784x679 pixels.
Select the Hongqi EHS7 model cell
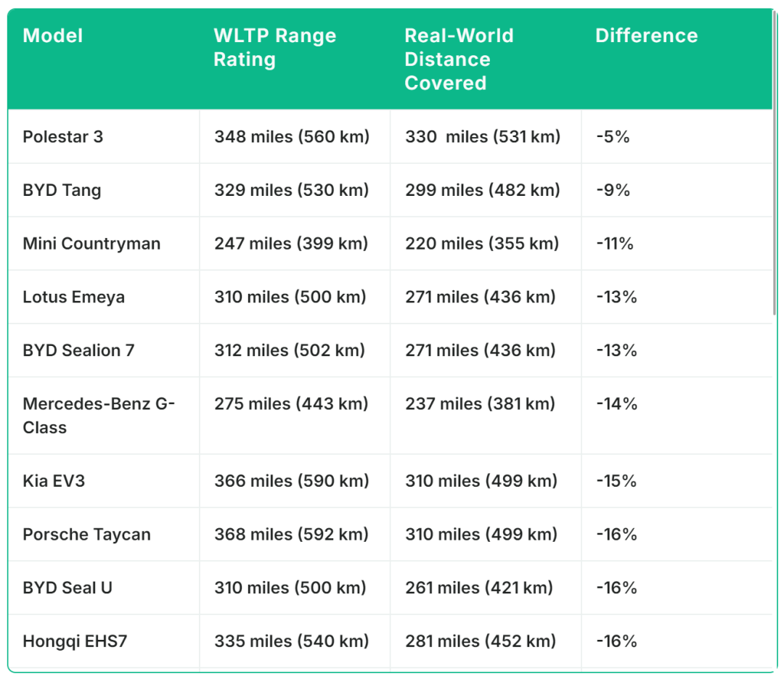75,641
